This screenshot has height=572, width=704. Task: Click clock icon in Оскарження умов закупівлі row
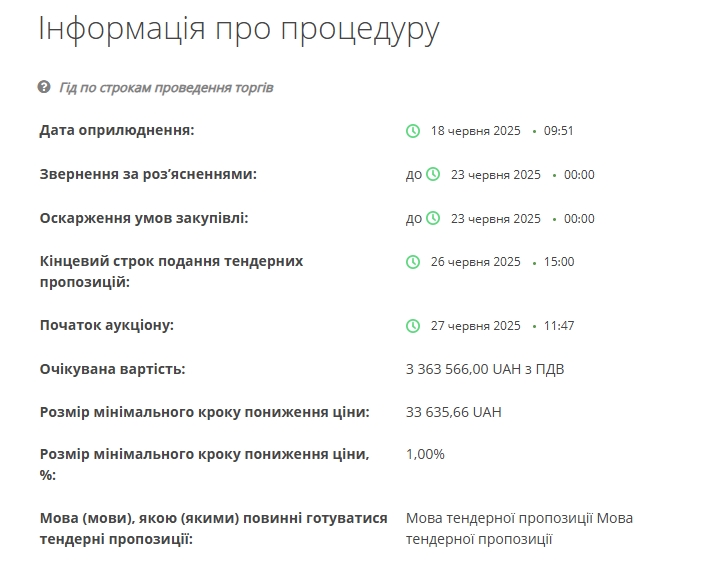433,218
